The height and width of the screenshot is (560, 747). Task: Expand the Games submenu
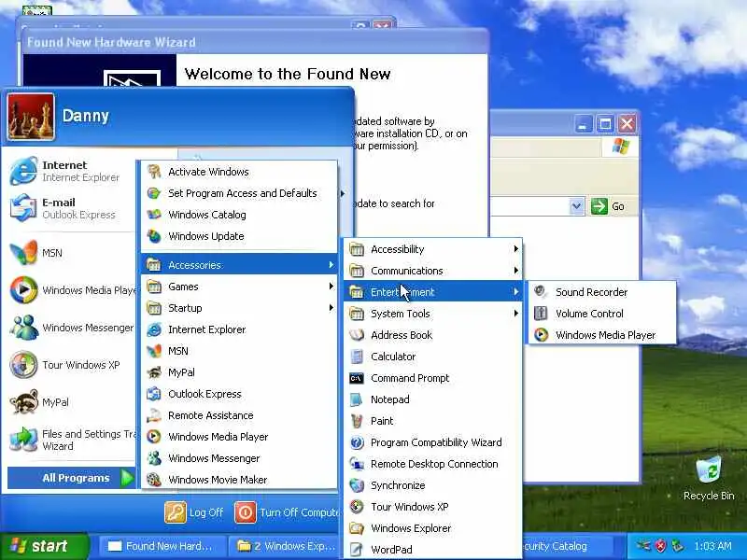point(239,287)
